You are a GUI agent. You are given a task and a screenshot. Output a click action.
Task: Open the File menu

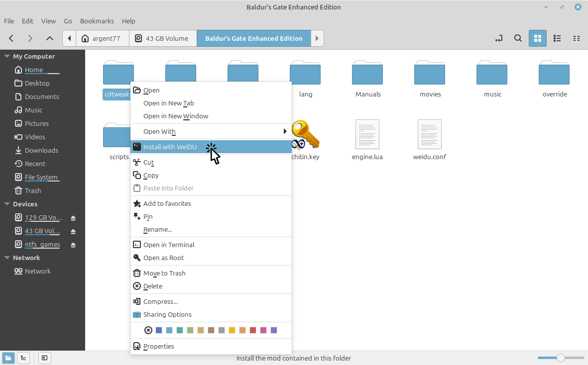pos(9,21)
